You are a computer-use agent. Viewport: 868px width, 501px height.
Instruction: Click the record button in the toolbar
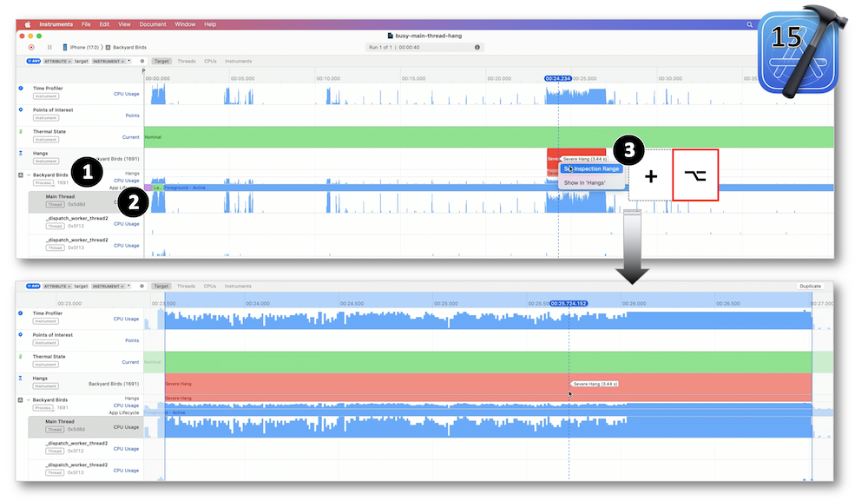(31, 48)
